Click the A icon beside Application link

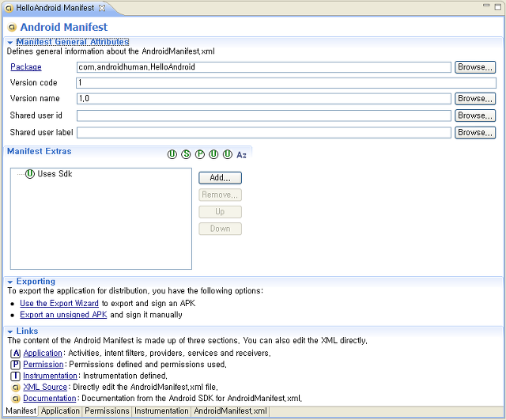(x=16, y=354)
